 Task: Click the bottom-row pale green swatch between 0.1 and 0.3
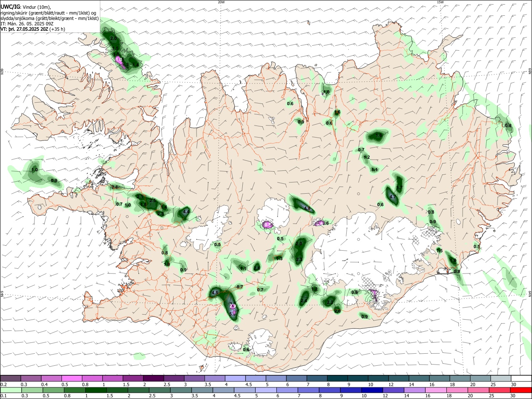click(x=10, y=390)
